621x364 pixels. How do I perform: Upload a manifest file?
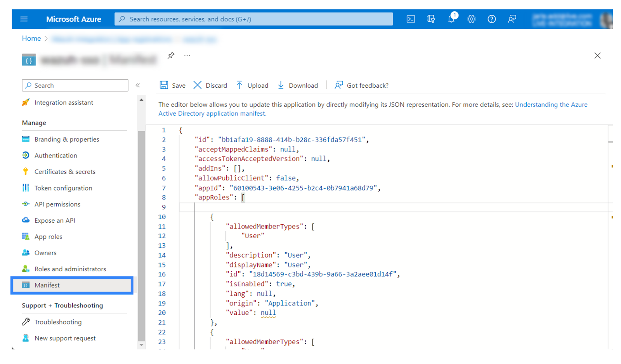tap(252, 85)
